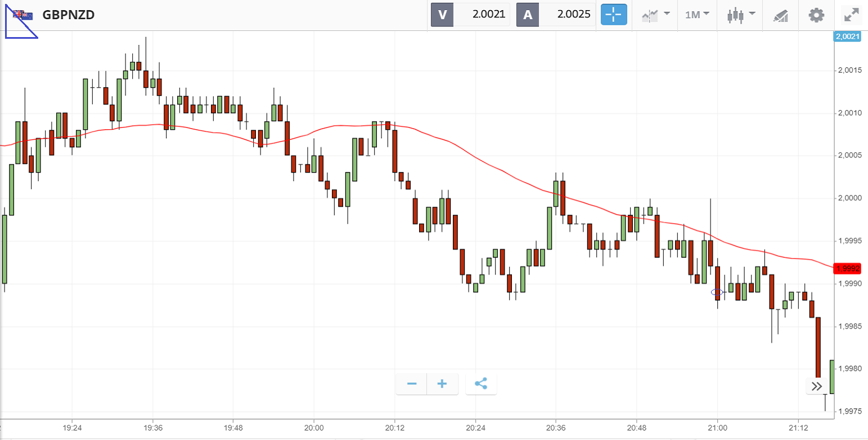Open the candlestick chart type dropdown
Image resolution: width=868 pixels, height=440 pixels.
click(x=741, y=15)
